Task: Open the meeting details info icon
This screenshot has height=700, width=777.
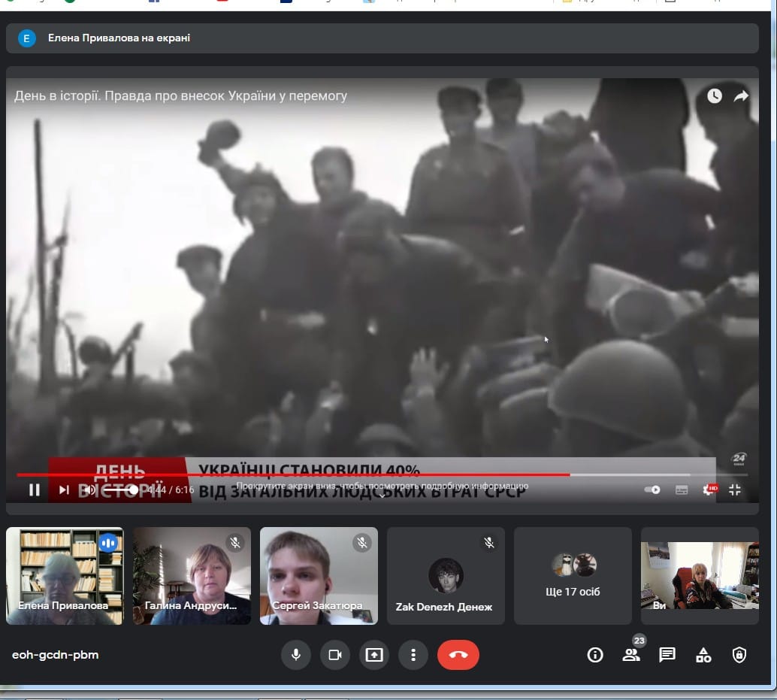Action: coord(595,655)
